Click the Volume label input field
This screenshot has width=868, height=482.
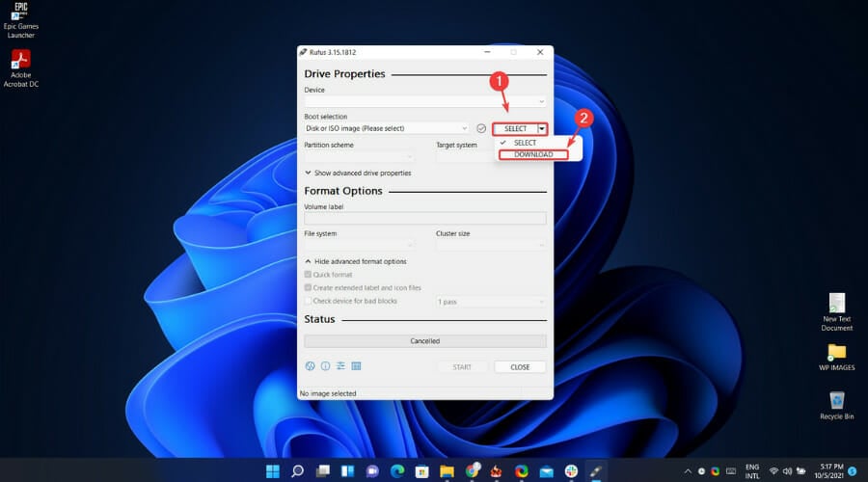425,218
